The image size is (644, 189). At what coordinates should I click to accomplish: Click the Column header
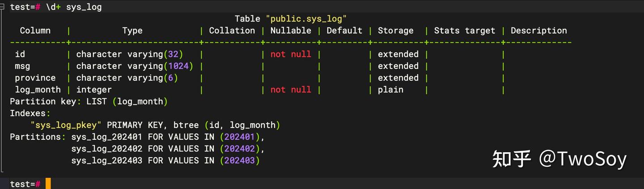click(35, 30)
